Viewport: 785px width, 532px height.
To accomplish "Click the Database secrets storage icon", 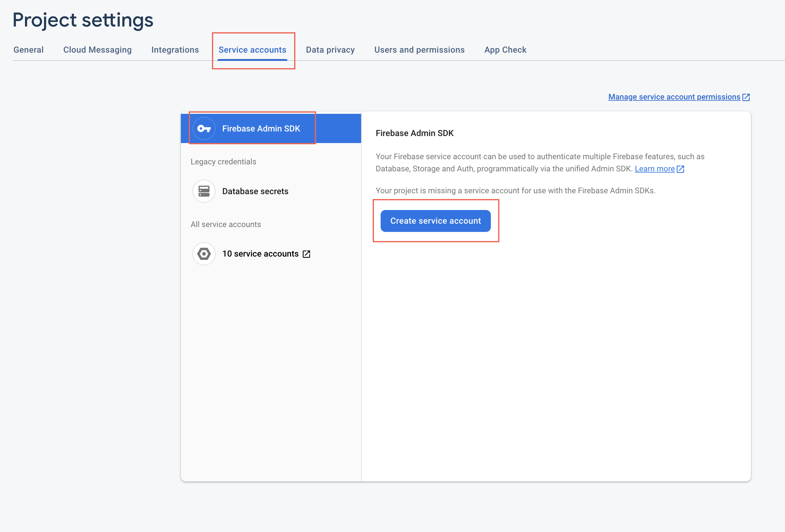I will (204, 191).
